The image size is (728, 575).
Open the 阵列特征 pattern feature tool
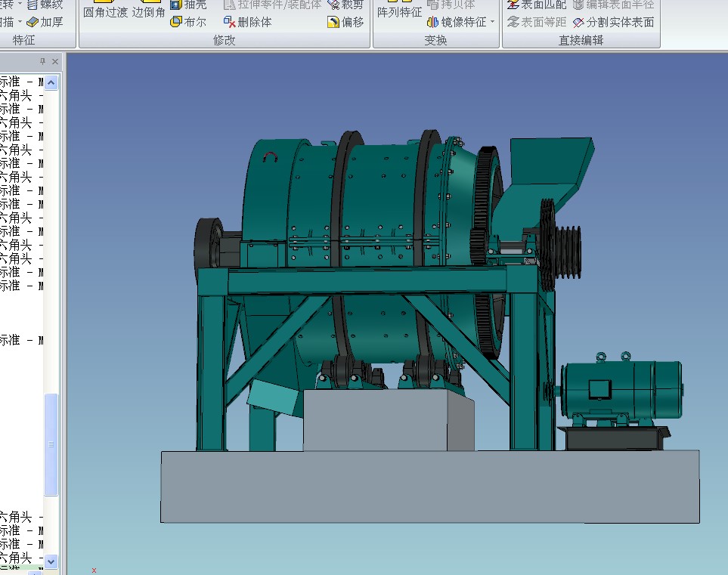[x=400, y=12]
